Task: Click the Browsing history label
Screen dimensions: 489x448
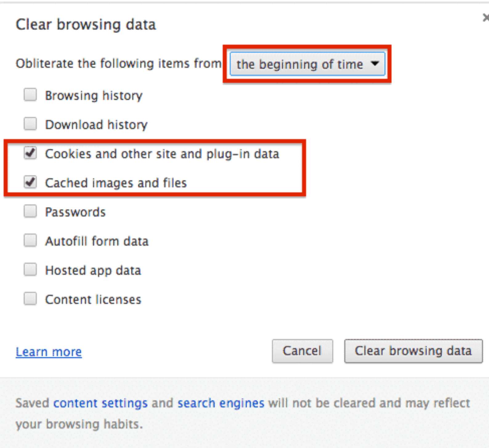Action: 94,96
